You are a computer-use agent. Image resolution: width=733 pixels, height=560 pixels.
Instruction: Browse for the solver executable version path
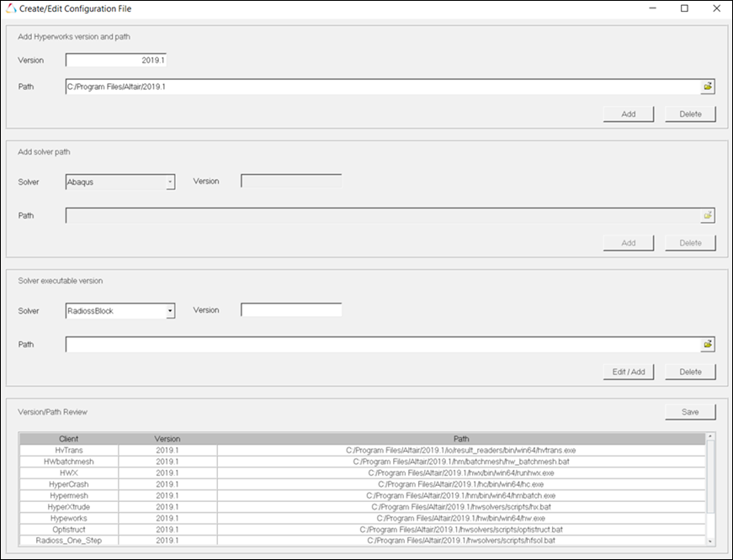pyautogui.click(x=708, y=344)
